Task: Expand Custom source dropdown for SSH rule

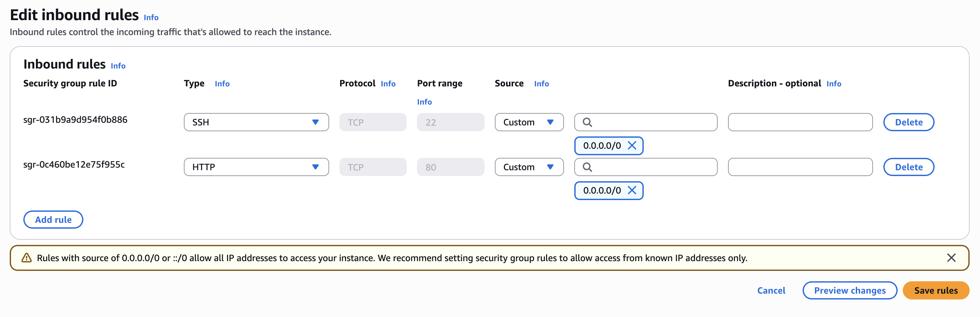Action: click(x=529, y=122)
